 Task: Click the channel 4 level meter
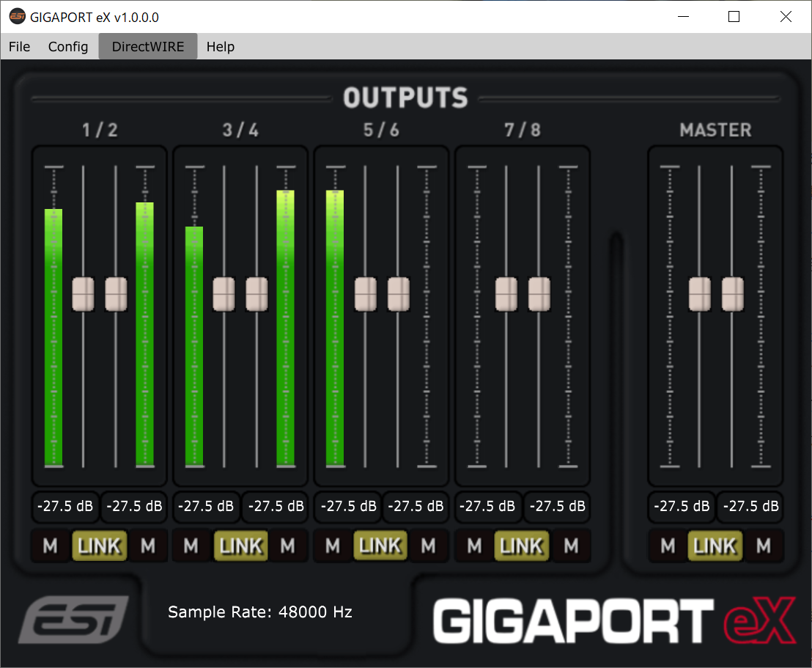click(286, 318)
